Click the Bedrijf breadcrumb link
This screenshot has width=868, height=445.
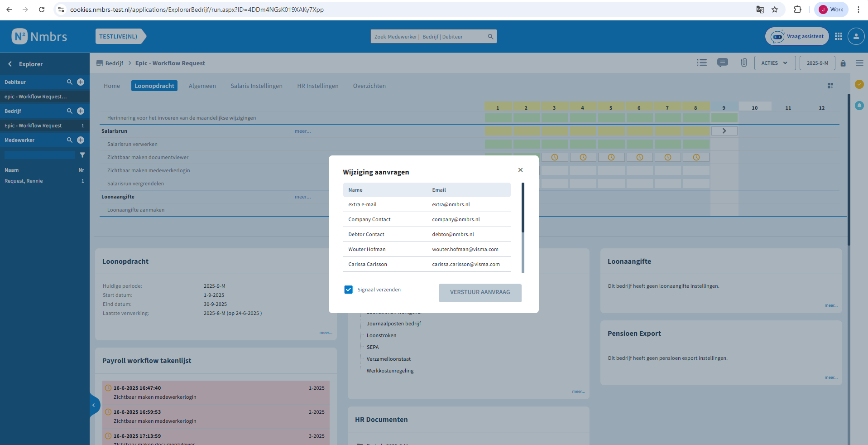(114, 63)
